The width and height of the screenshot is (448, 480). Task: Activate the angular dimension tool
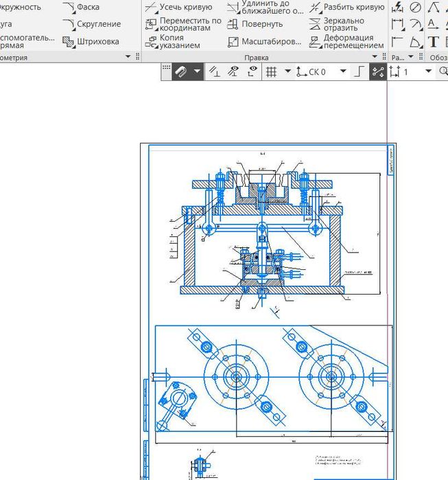click(415, 42)
